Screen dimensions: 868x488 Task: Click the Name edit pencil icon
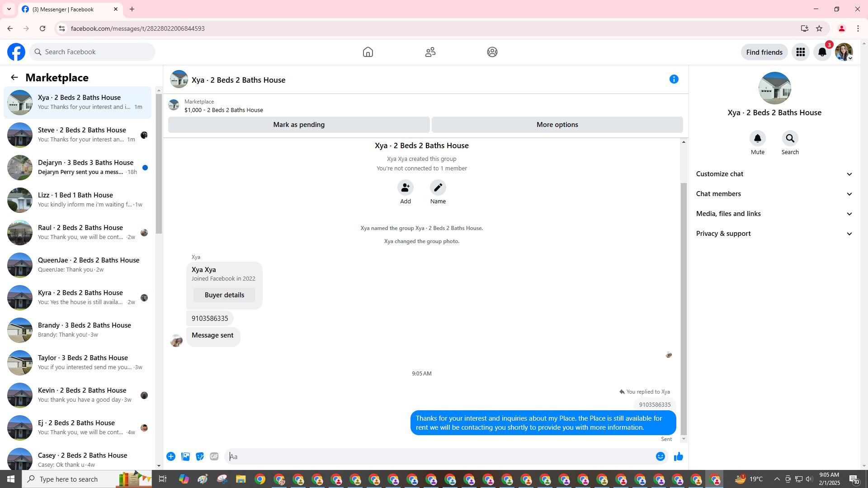coord(438,188)
